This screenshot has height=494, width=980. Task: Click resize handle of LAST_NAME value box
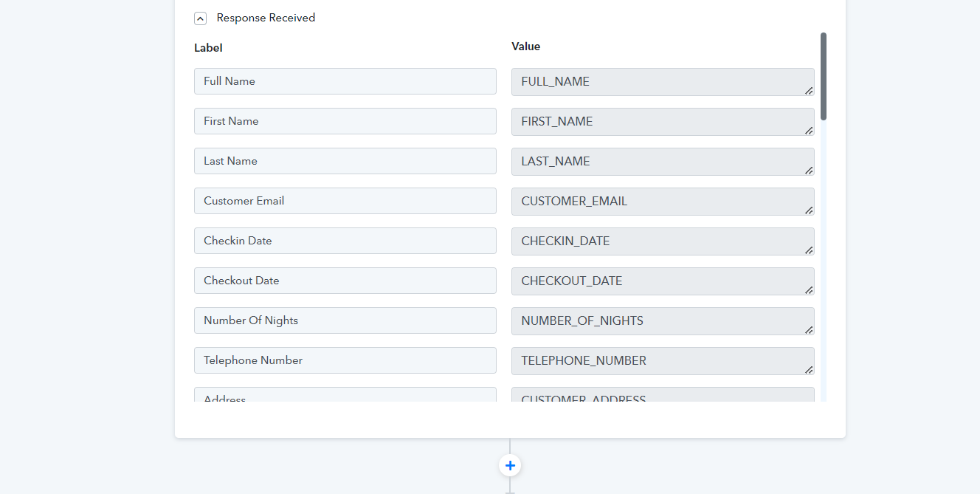coord(809,171)
